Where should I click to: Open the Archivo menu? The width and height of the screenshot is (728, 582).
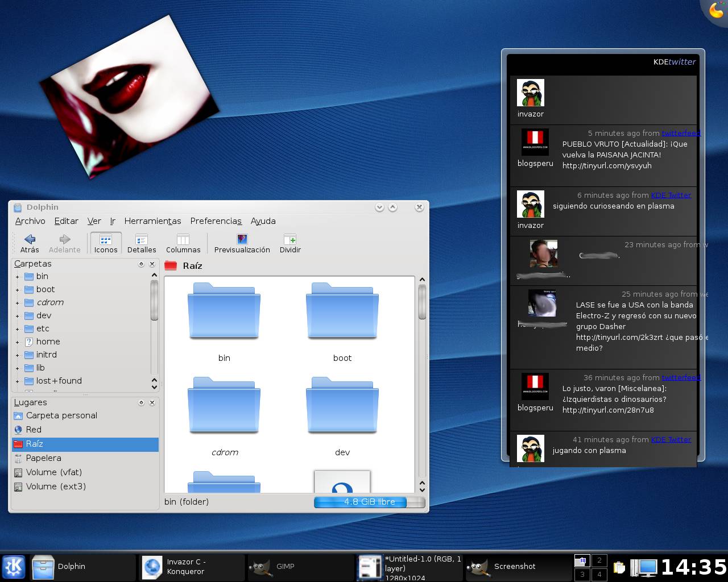(30, 221)
